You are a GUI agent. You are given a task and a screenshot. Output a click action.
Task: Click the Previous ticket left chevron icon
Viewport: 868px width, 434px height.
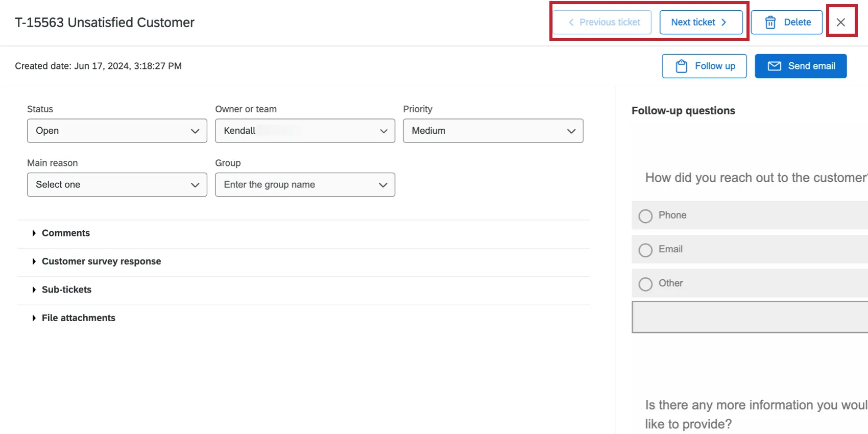click(571, 22)
